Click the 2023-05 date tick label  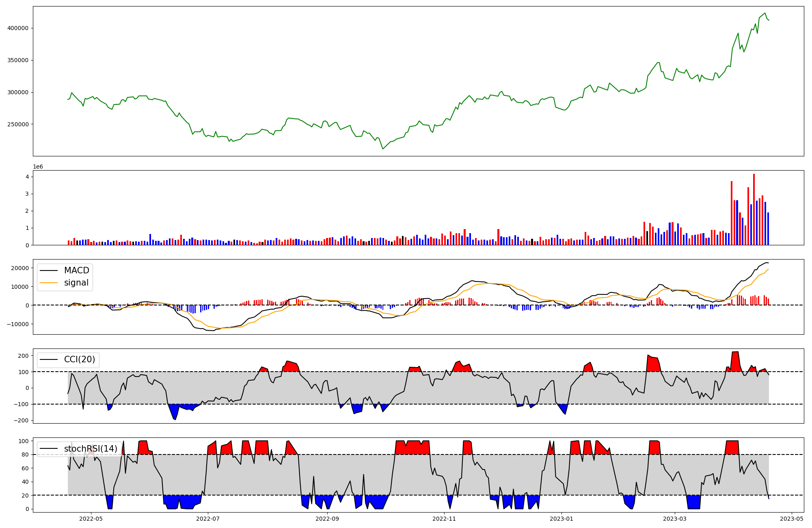[x=792, y=518]
